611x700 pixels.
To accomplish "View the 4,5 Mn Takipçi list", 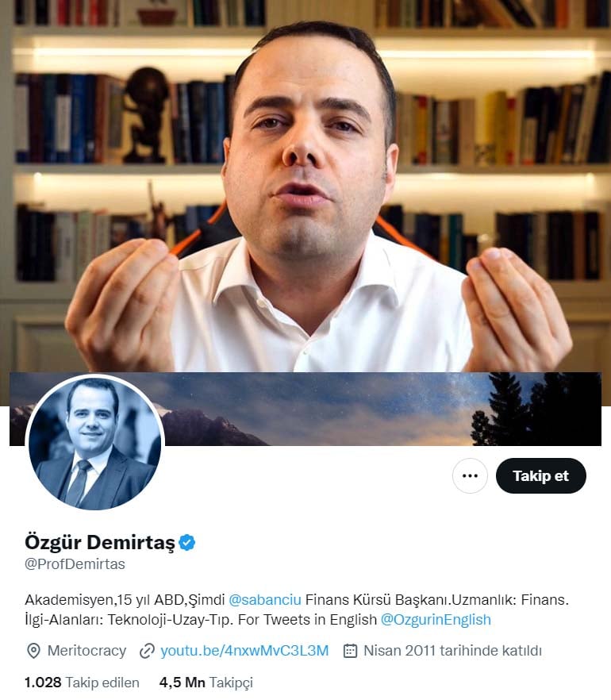I will tap(206, 683).
